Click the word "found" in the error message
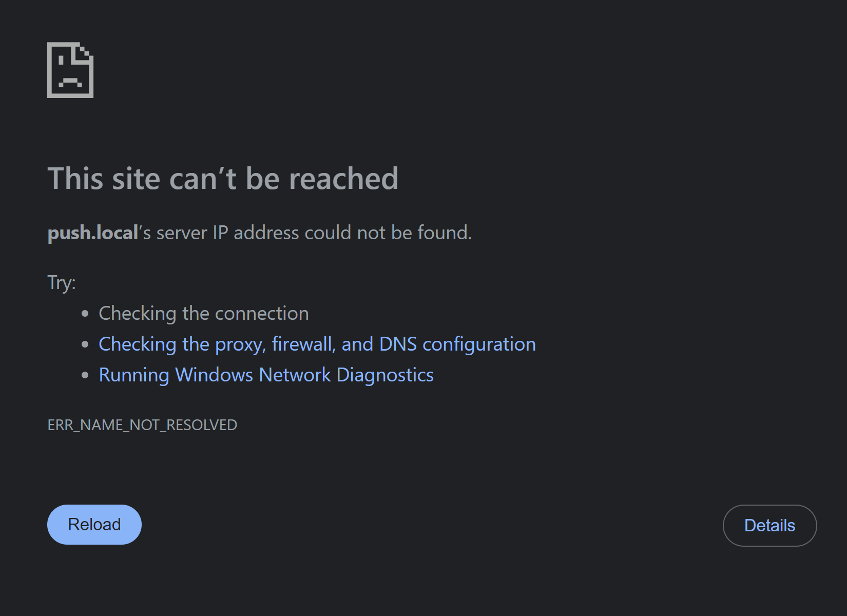This screenshot has width=847, height=616. [x=443, y=233]
